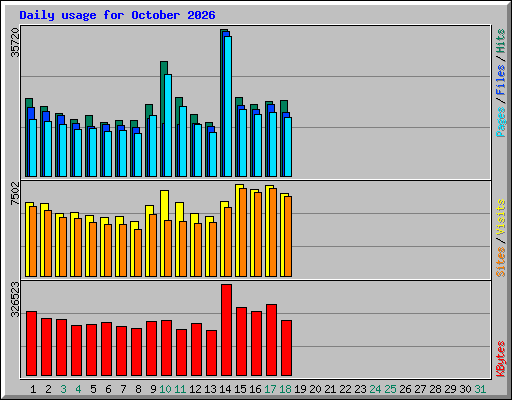Click the tallest cyan Pages bar for day 14

coord(228,106)
